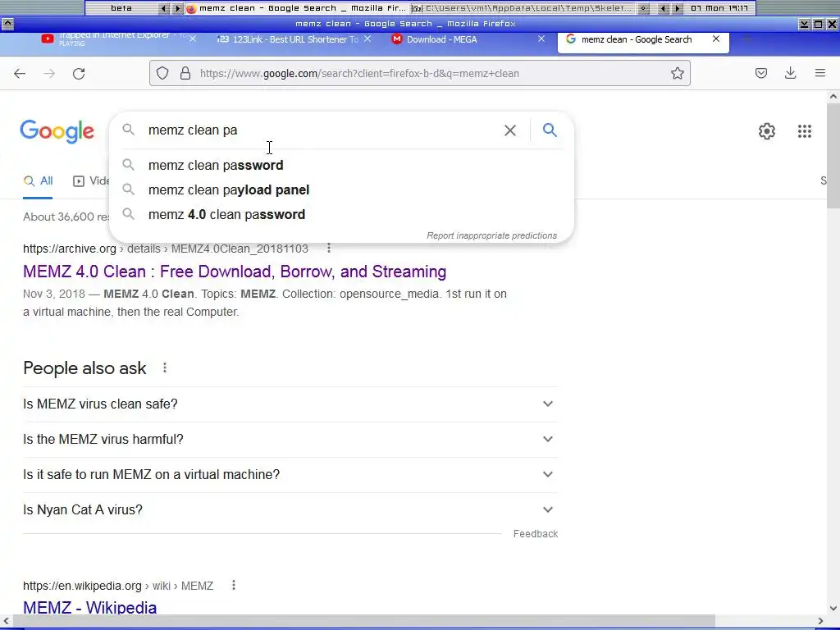The width and height of the screenshot is (840, 630).
Task: Close the 123Link tab
Action: click(x=367, y=39)
